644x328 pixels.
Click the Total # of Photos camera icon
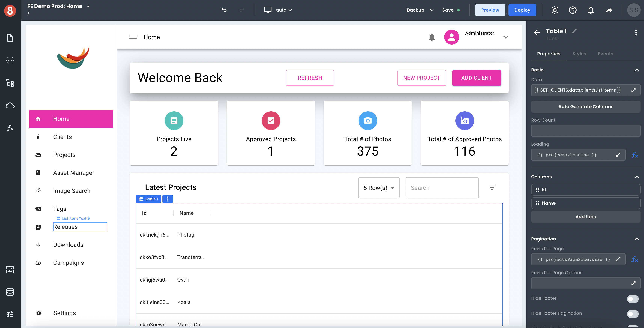(x=368, y=121)
